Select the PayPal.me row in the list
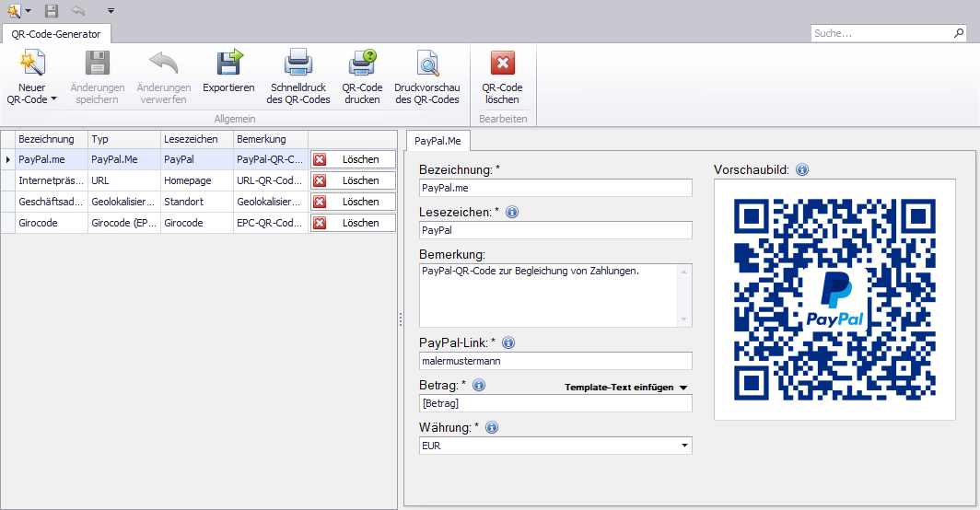This screenshot has height=510, width=980. 199,159
